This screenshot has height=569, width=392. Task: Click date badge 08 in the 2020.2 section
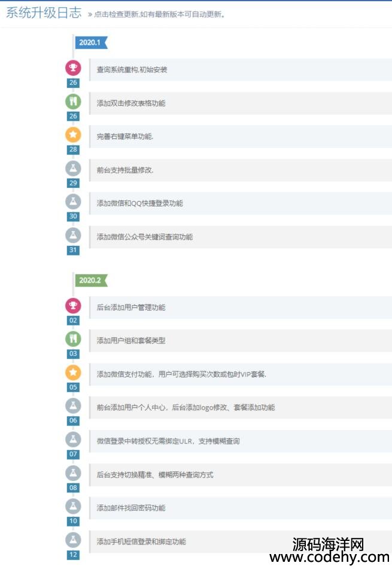(73, 488)
